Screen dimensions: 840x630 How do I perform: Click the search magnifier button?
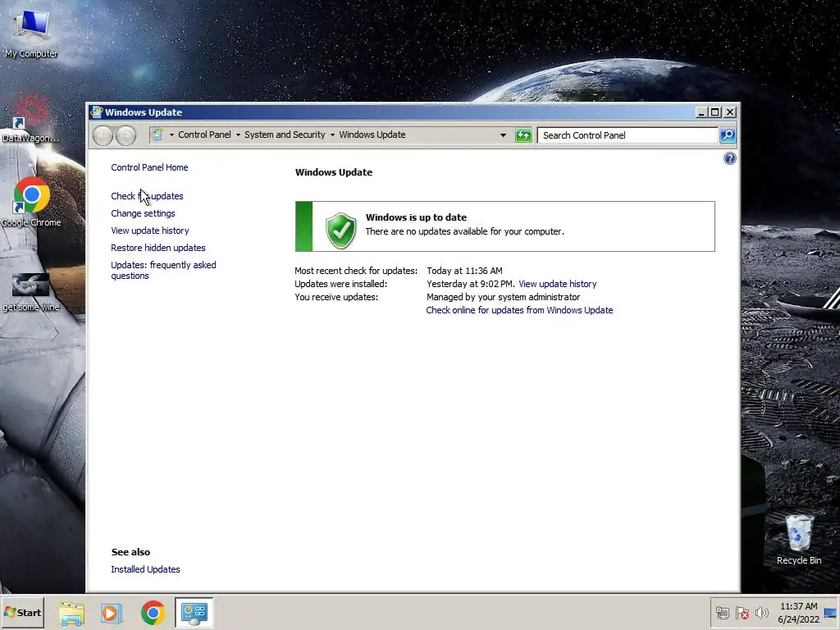tap(728, 135)
